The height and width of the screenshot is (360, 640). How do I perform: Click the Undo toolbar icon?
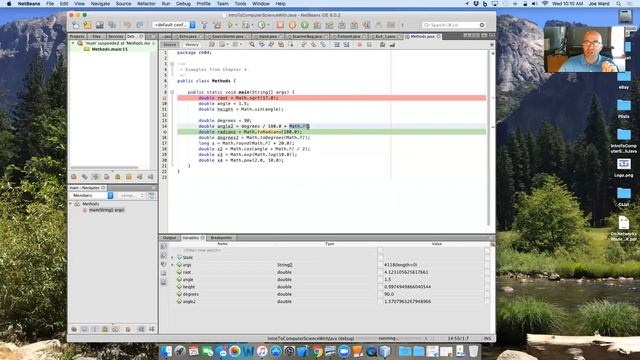(x=127, y=25)
